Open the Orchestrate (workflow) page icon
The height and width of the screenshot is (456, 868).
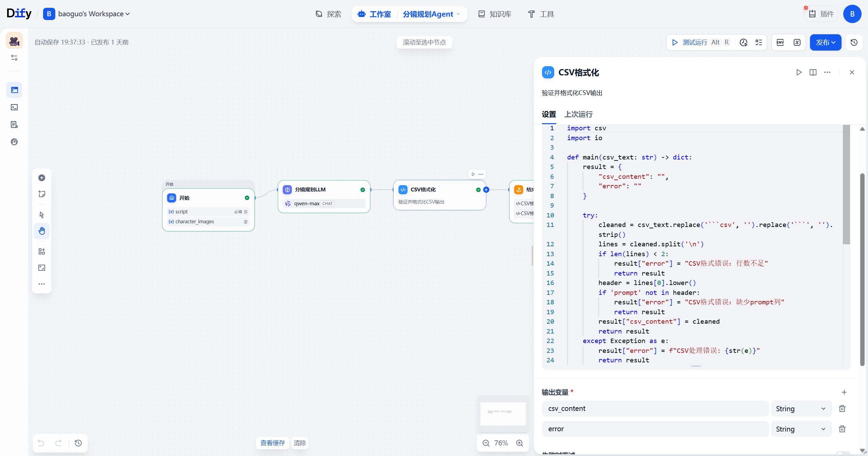pos(14,90)
